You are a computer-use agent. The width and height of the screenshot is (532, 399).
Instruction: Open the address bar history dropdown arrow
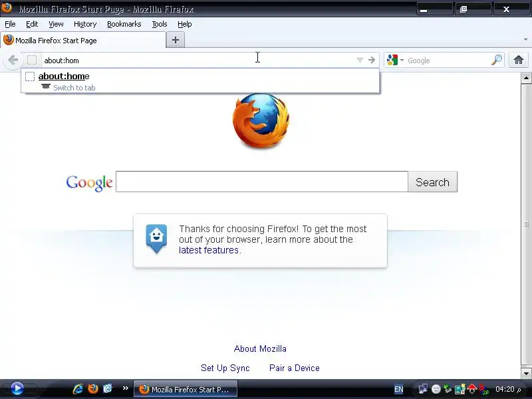[360, 61]
